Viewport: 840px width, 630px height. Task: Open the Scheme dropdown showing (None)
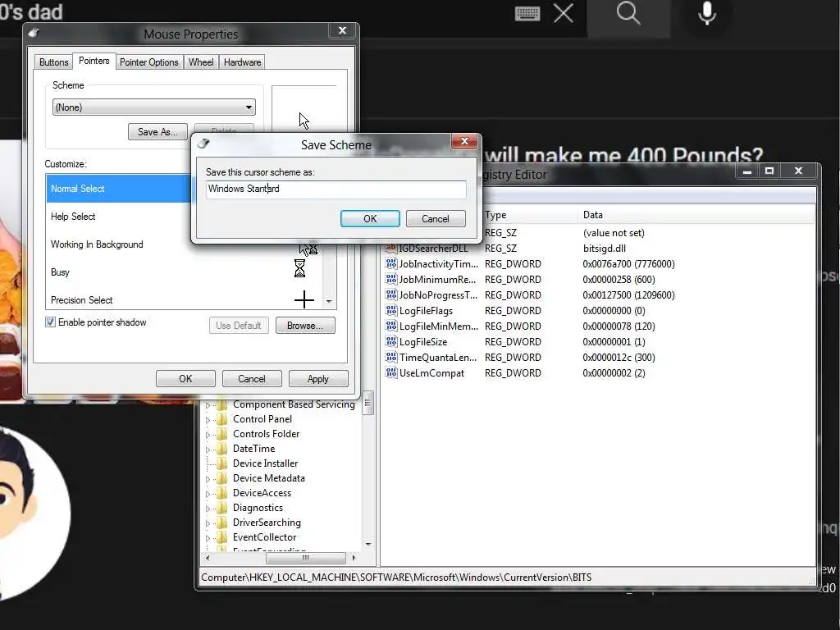click(153, 107)
